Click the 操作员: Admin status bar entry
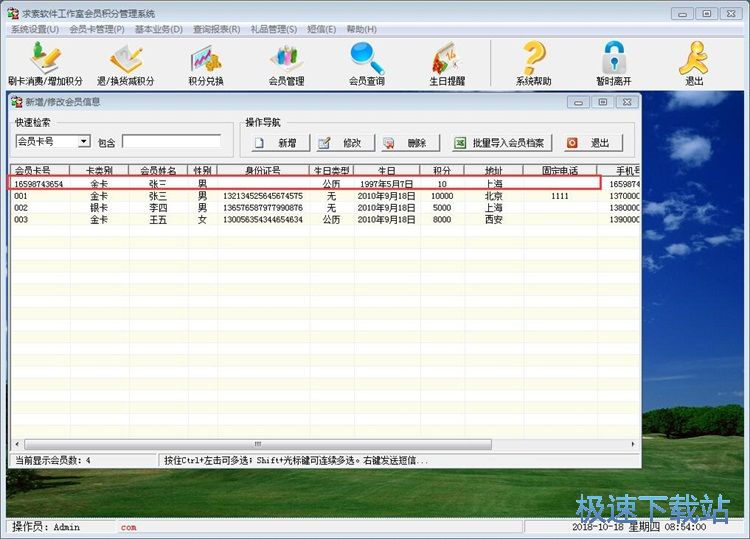Image resolution: width=750 pixels, height=539 pixels. point(46,527)
